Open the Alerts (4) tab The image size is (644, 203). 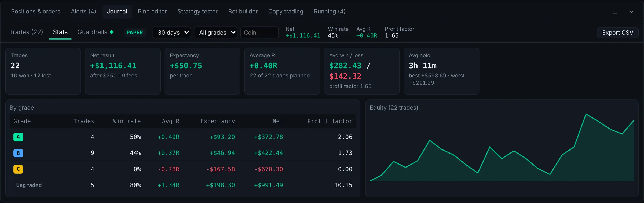click(83, 12)
